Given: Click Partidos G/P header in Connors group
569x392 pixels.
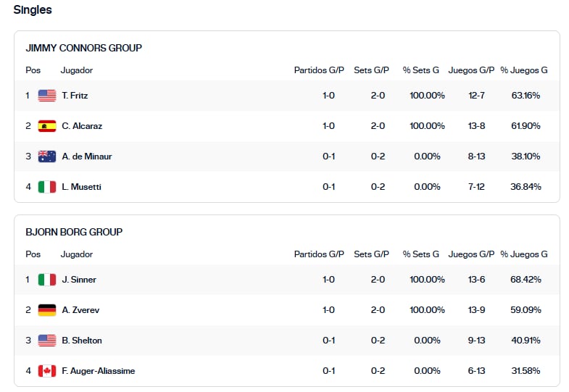Looking at the screenshot, I should tap(319, 70).
